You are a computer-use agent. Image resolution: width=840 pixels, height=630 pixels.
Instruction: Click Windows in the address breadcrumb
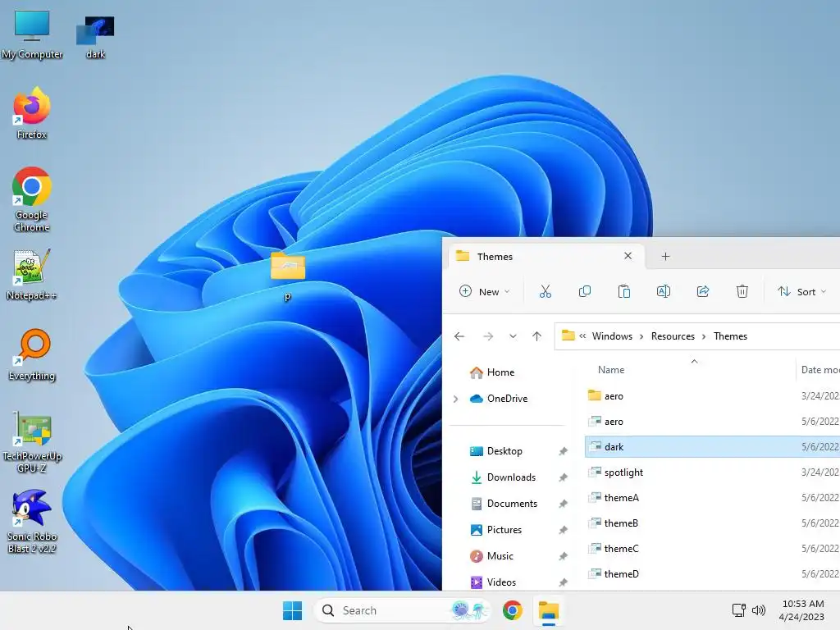click(x=612, y=336)
